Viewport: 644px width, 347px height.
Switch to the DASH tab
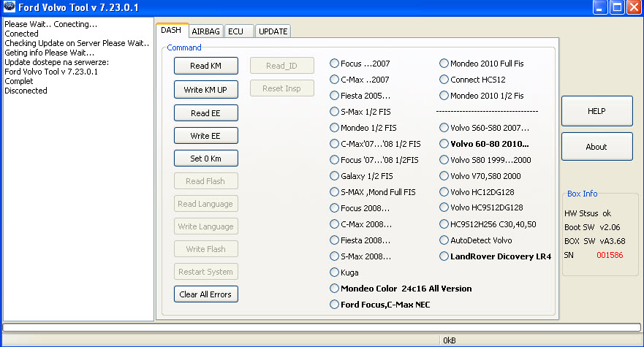(172, 31)
